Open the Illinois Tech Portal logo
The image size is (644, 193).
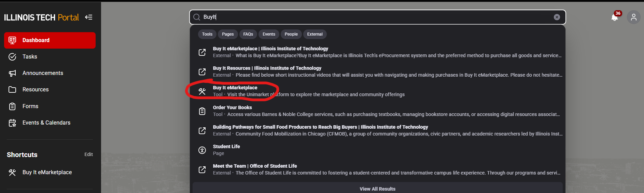pyautogui.click(x=41, y=17)
